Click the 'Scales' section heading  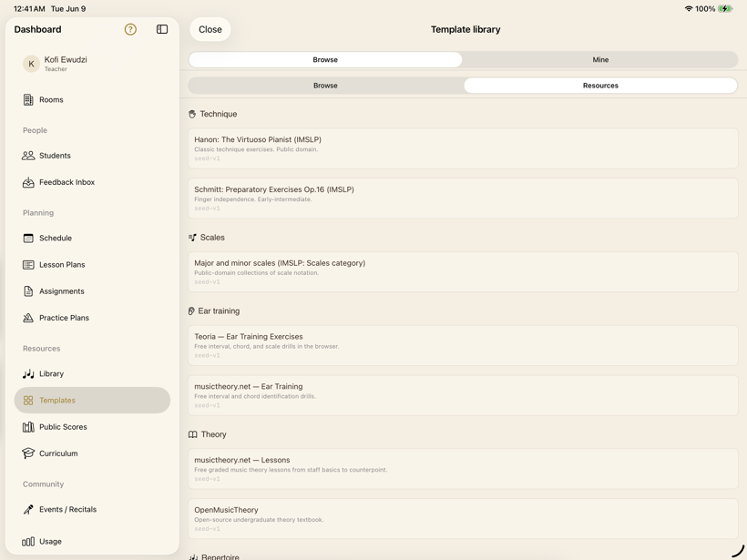click(x=212, y=237)
